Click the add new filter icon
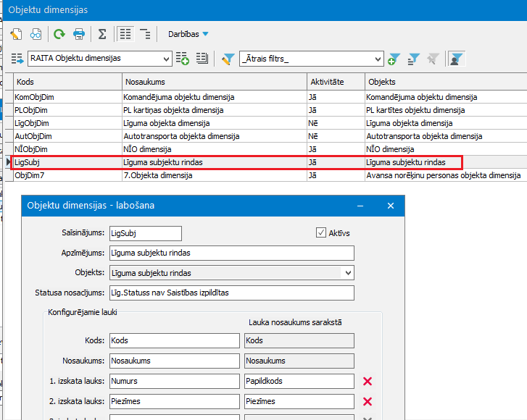Viewport: 527px width, 420px height. coord(394,59)
